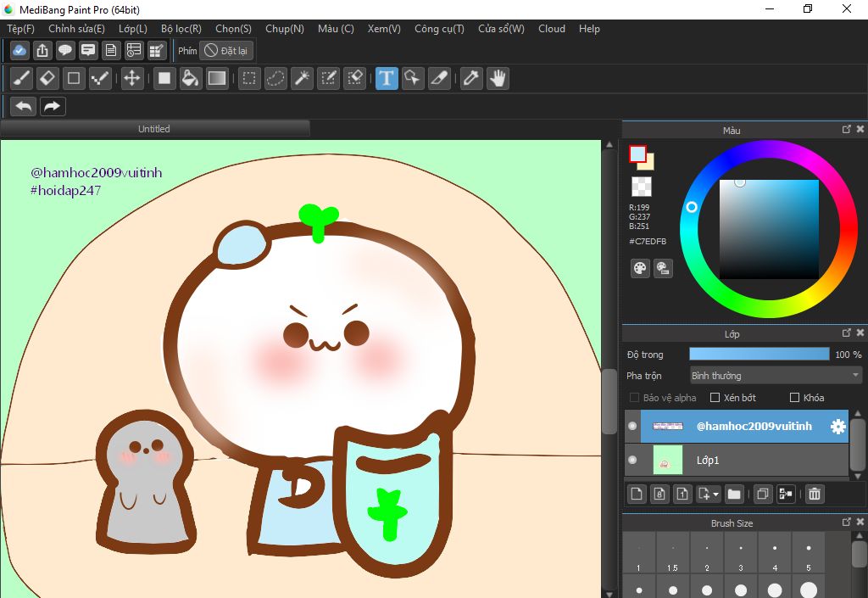Add a new layer
The width and height of the screenshot is (868, 598).
coord(637,494)
